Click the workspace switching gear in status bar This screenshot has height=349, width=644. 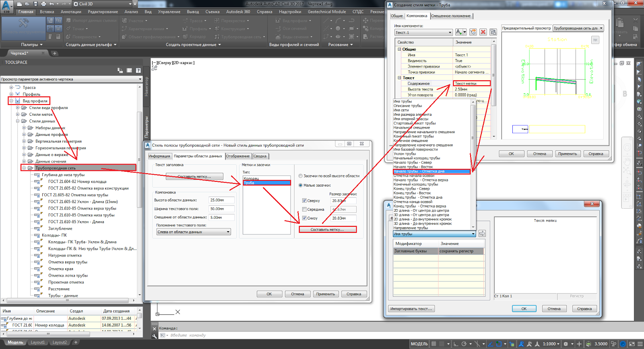click(566, 344)
